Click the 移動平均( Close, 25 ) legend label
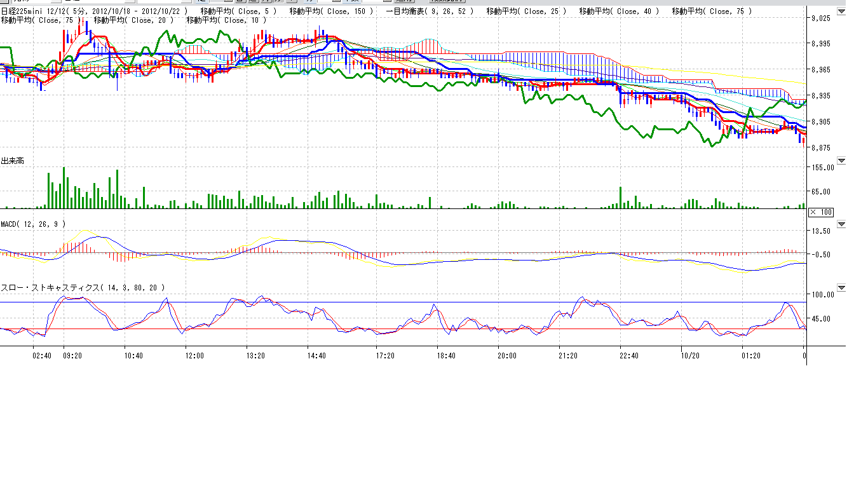 click(526, 11)
